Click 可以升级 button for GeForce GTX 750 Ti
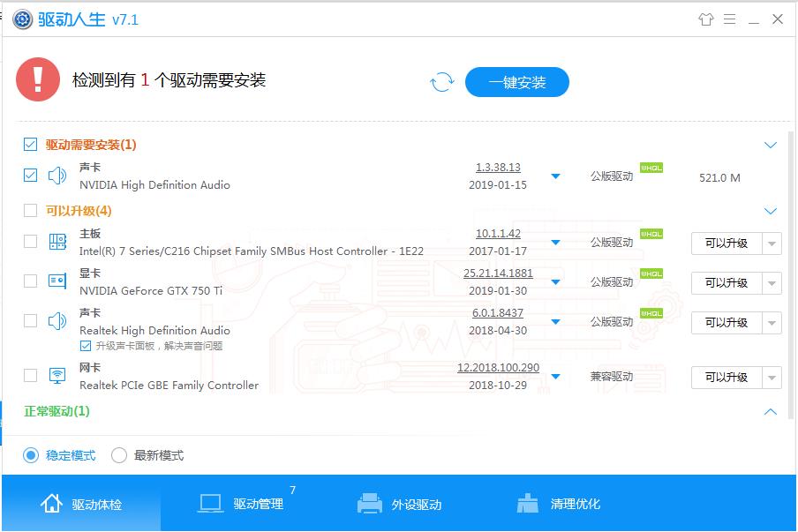The width and height of the screenshot is (798, 532). tap(726, 283)
